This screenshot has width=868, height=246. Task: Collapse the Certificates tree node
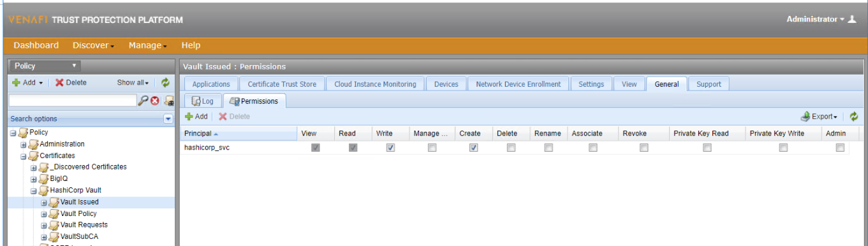[x=24, y=156]
